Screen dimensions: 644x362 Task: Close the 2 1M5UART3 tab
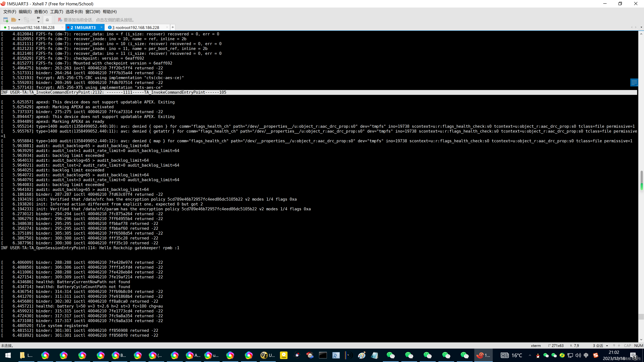101,27
